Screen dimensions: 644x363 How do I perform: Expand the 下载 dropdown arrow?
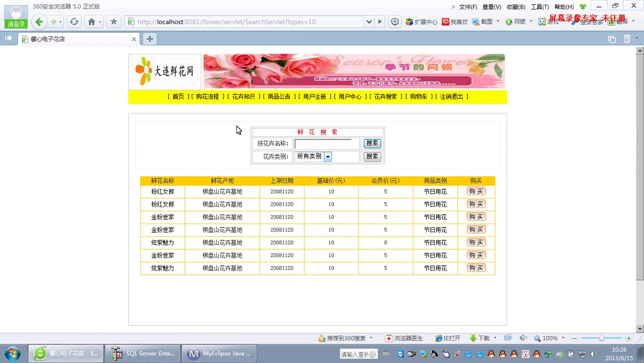pyautogui.click(x=495, y=338)
